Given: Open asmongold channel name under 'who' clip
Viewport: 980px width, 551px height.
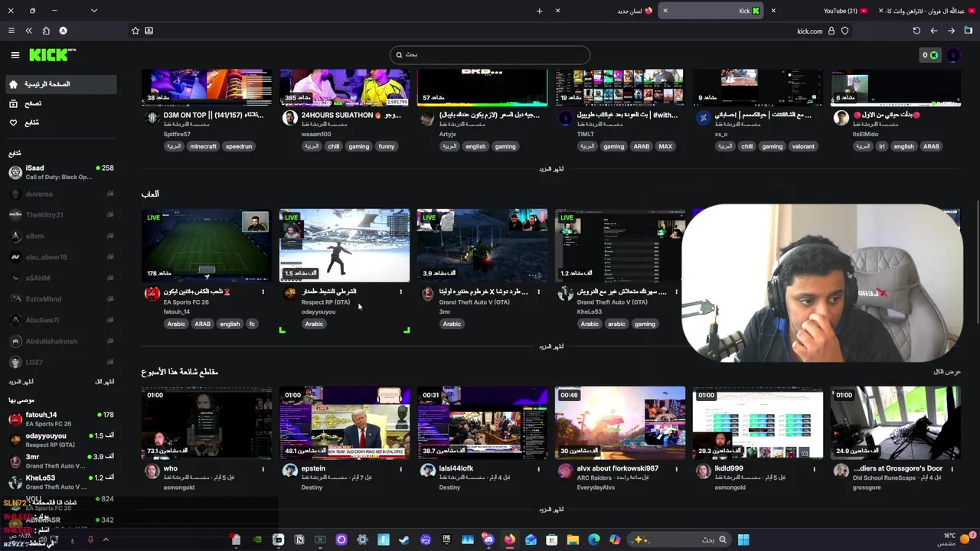Looking at the screenshot, I should pos(179,487).
